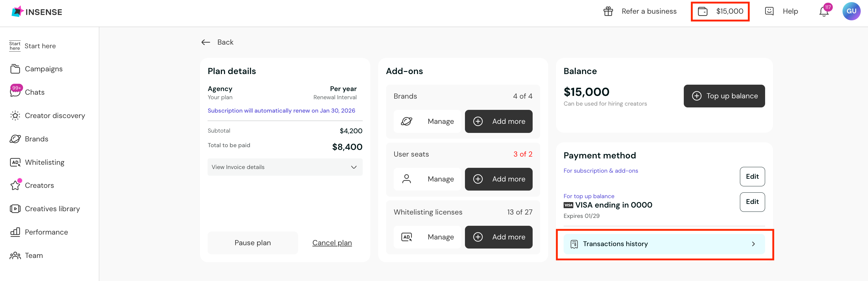Click the back arrow icon

[x=205, y=42]
